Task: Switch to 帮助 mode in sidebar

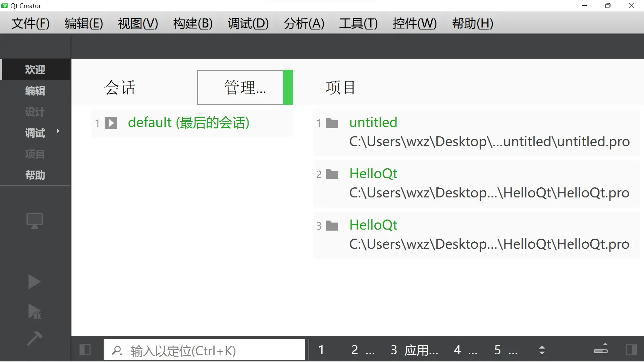Action: pos(35,175)
